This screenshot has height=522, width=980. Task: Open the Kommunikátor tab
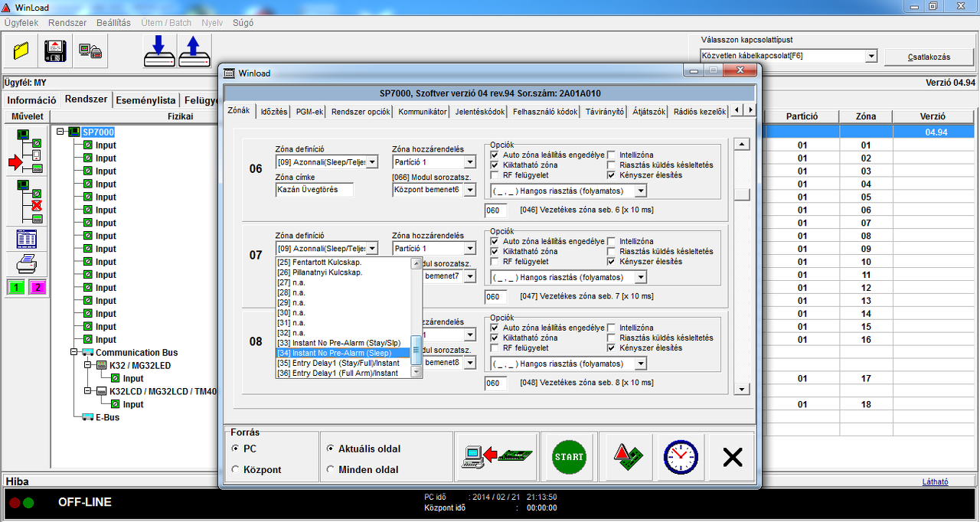423,111
